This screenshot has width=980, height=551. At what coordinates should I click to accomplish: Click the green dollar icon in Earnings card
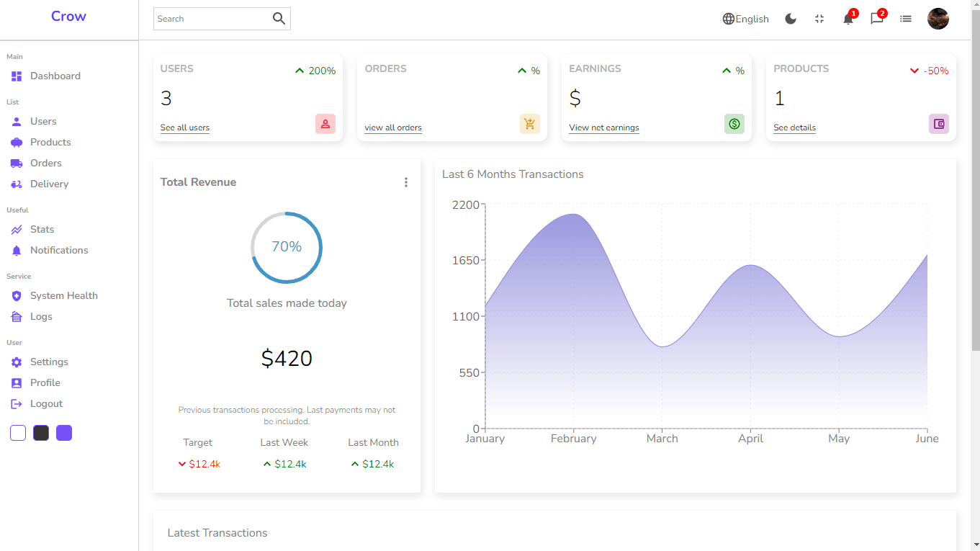click(x=734, y=124)
